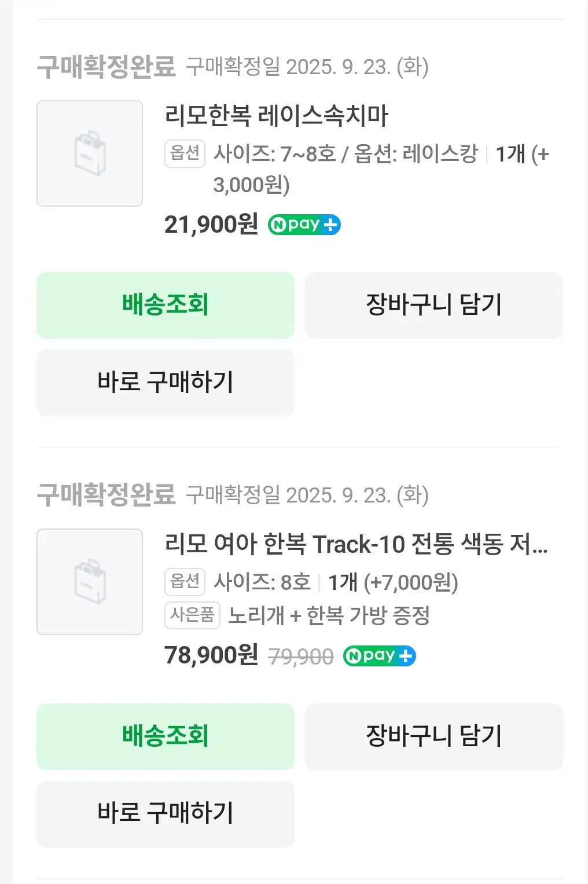Open the 리모한복 레이스속치마 product thumbnail
This screenshot has width=588, height=884.
pyautogui.click(x=90, y=153)
